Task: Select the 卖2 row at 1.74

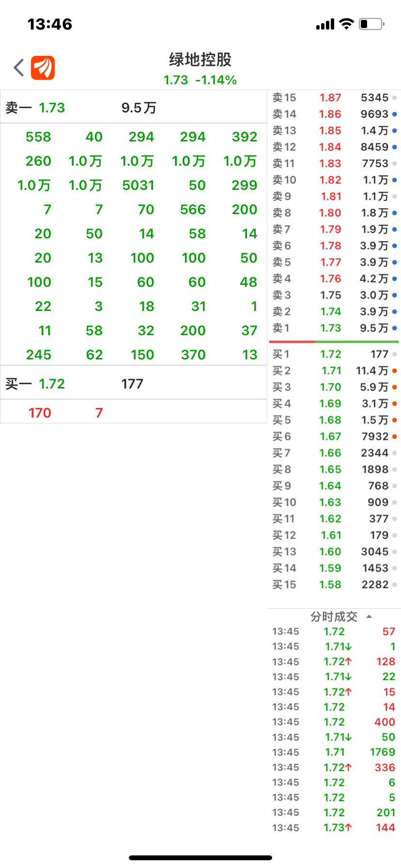Action: pos(334,312)
